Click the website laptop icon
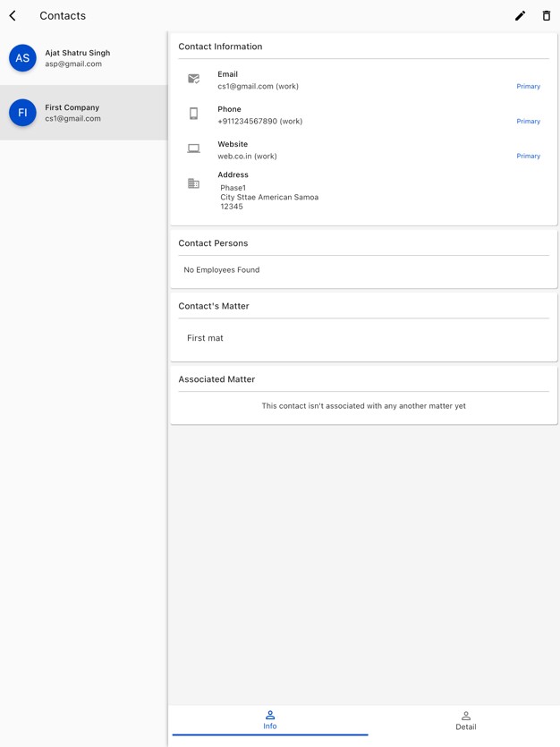The image size is (560, 747). (x=193, y=149)
